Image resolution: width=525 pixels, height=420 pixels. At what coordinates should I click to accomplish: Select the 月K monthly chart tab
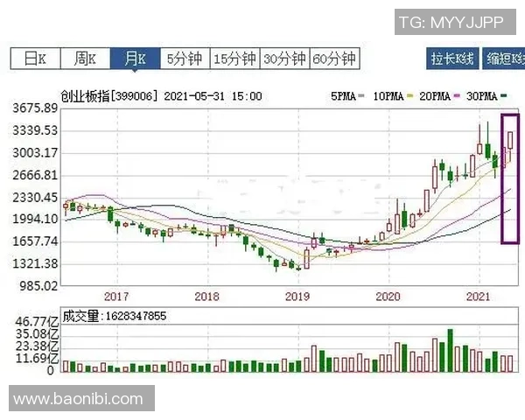(136, 59)
